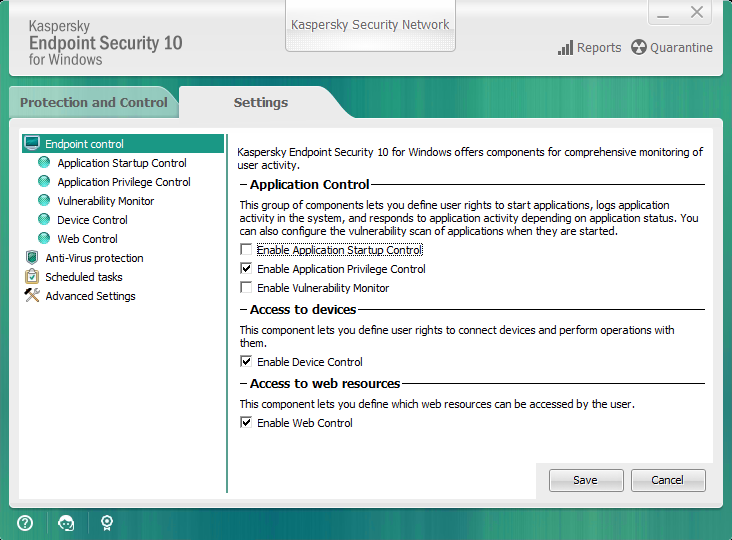
Task: Enable Application Startup Control checkbox
Action: pos(246,250)
